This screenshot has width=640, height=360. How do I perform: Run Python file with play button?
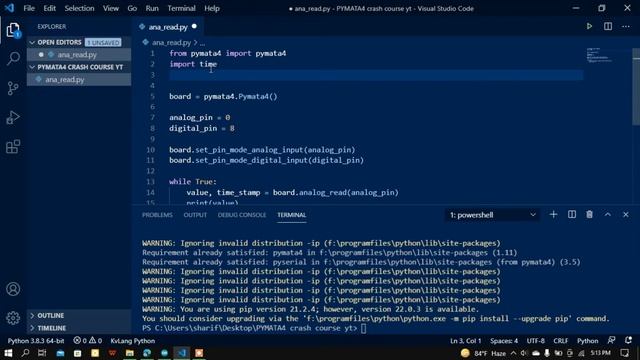tap(589, 27)
